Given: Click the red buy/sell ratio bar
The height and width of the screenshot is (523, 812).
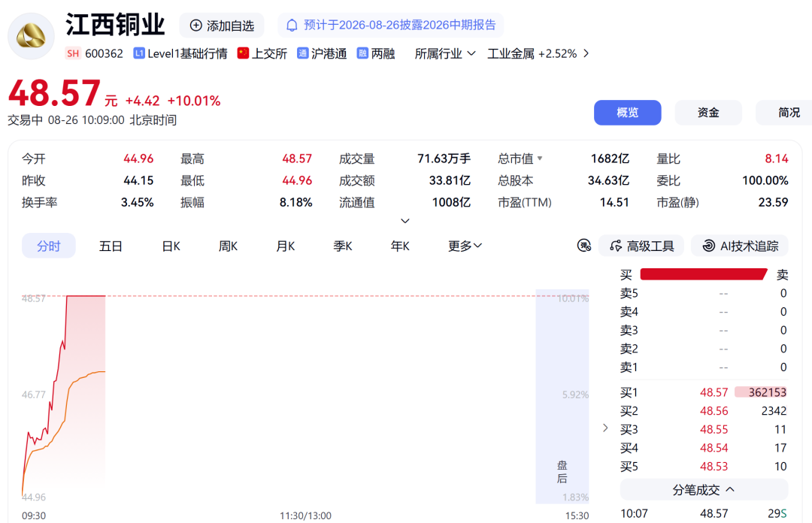Looking at the screenshot, I should [704, 274].
